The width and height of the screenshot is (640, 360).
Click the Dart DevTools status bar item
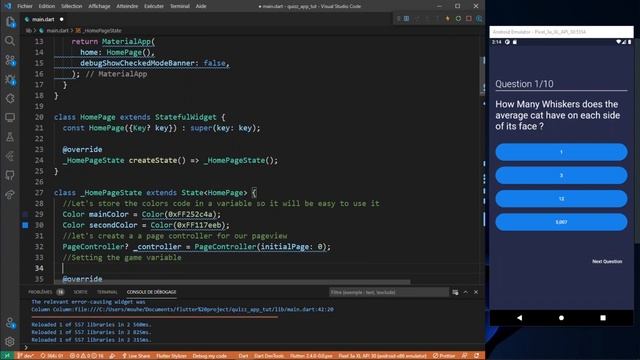click(269, 356)
